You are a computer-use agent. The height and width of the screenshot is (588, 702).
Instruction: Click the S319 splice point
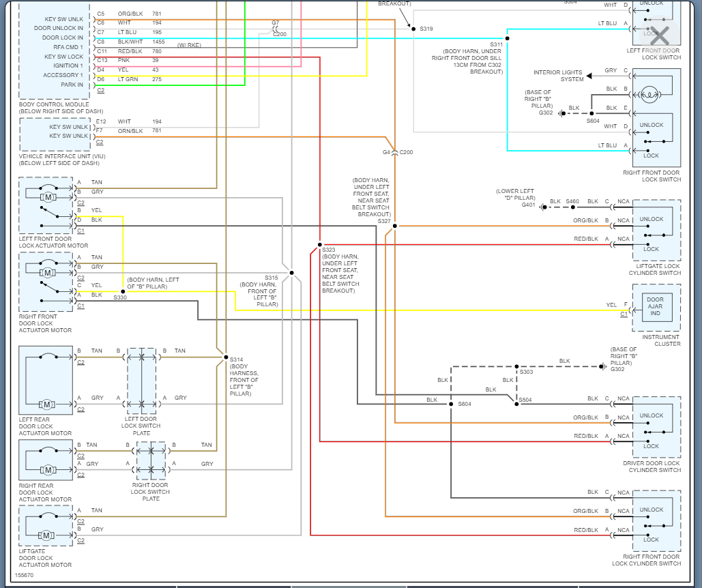(413, 29)
